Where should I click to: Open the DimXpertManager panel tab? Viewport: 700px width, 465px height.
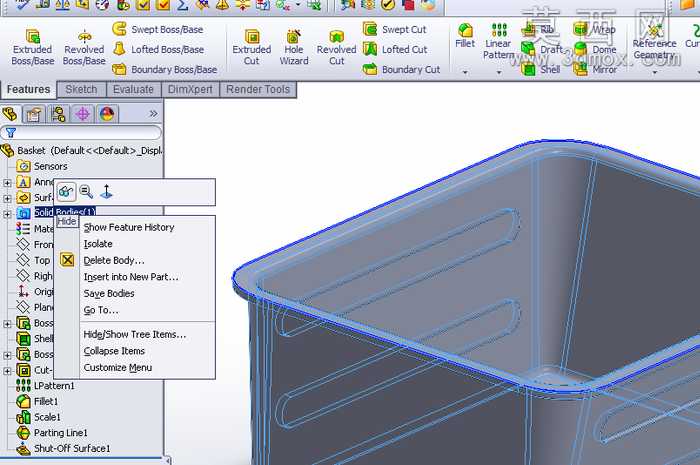pyautogui.click(x=83, y=115)
